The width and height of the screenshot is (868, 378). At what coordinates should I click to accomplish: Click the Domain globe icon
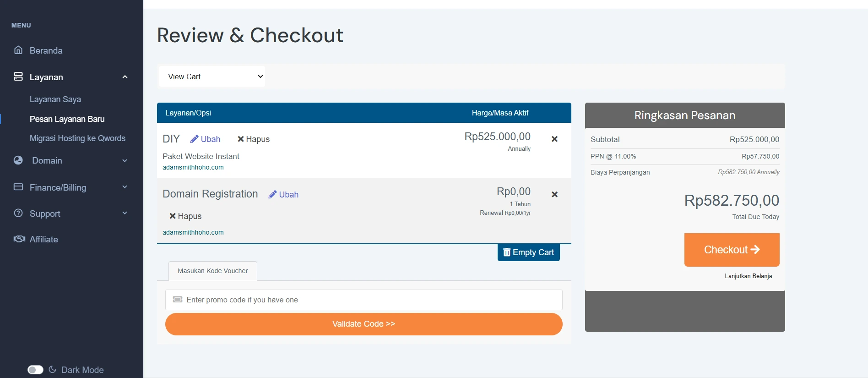[x=18, y=160]
